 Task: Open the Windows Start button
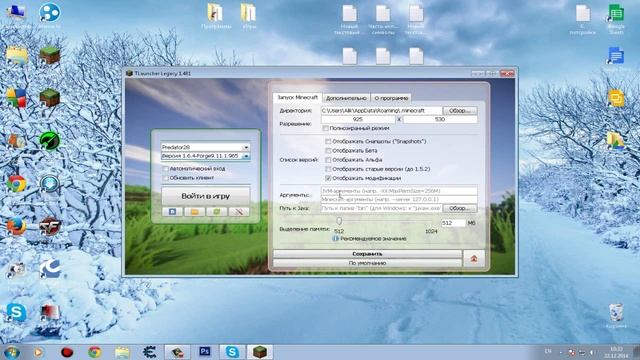(11, 352)
